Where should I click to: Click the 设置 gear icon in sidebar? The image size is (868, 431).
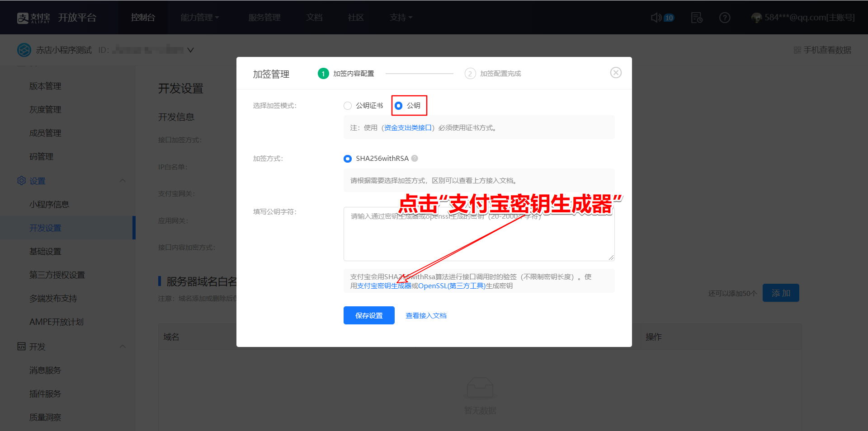click(21, 181)
